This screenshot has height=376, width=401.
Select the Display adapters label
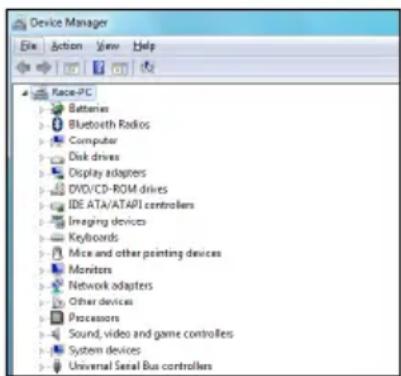pos(107,173)
